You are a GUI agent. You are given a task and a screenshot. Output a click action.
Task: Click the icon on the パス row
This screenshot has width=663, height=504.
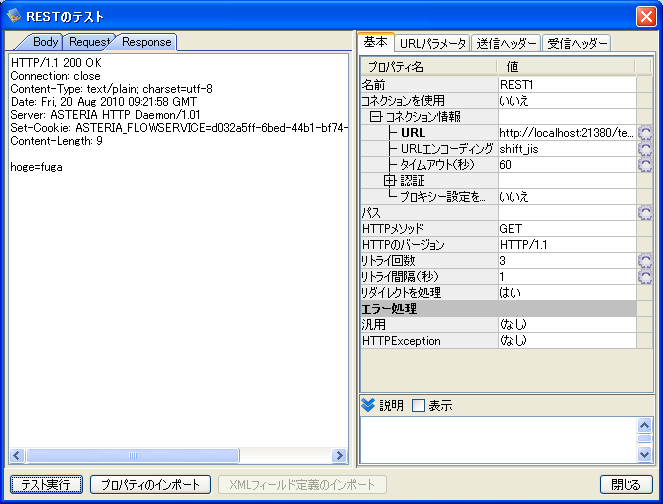(x=645, y=213)
